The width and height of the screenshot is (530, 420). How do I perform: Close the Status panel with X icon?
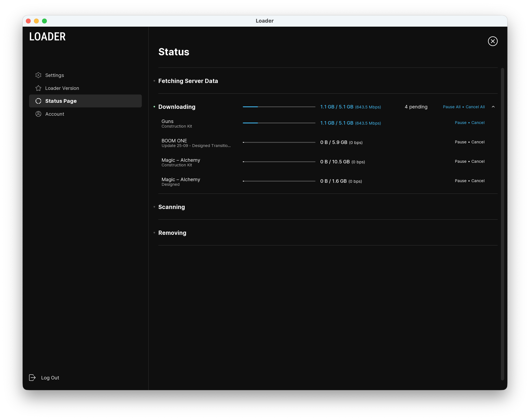[493, 41]
